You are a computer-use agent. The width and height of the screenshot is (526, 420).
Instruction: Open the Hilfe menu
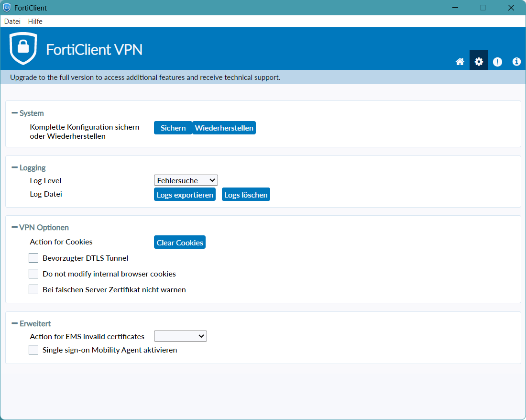click(x=35, y=22)
